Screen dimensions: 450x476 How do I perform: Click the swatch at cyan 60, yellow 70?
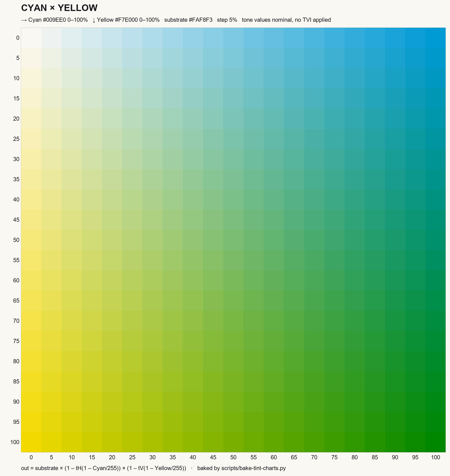pyautogui.click(x=274, y=321)
